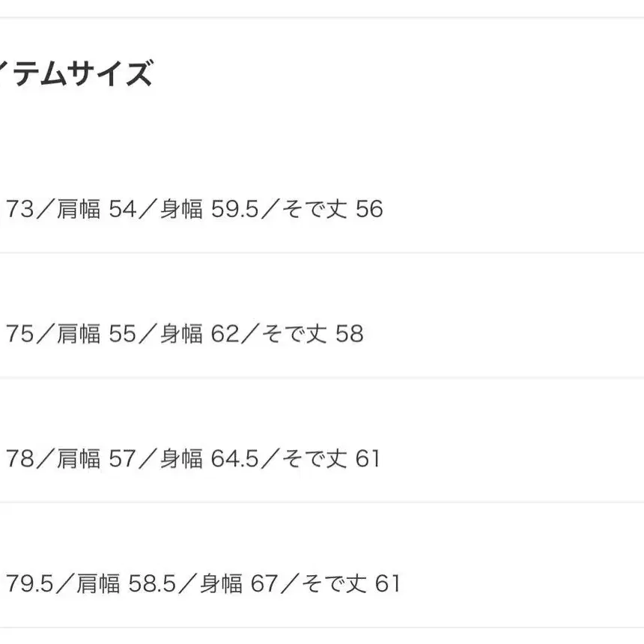644x644 pixels.
Task: Click the length value 73 in first row
Action: point(19,209)
